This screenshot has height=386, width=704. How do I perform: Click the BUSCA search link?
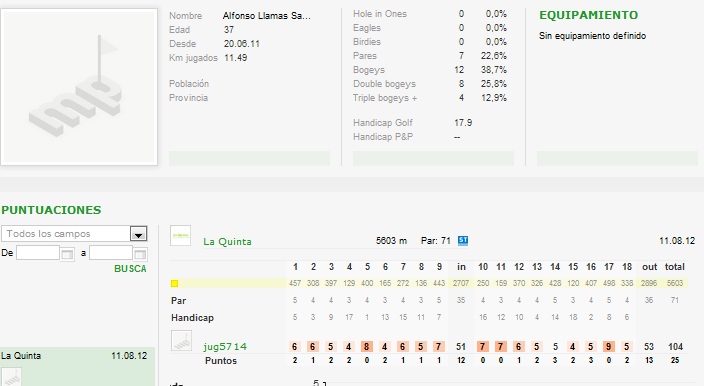point(130,269)
